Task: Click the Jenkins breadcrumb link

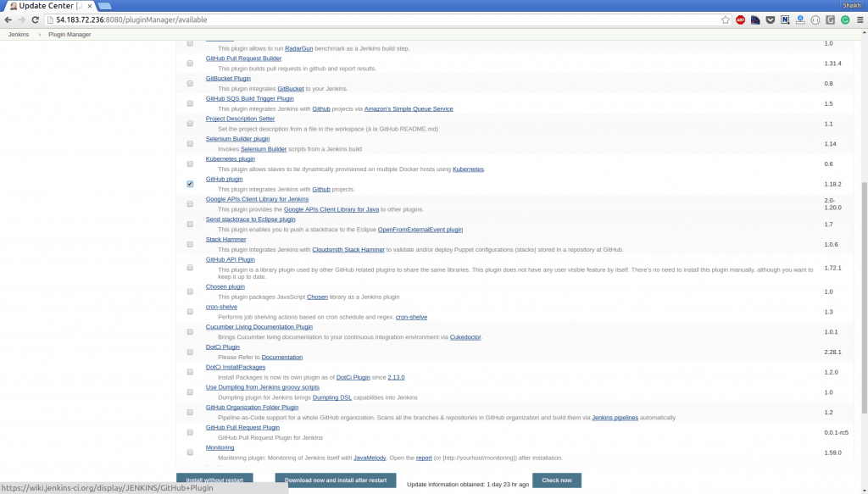Action: [17, 35]
